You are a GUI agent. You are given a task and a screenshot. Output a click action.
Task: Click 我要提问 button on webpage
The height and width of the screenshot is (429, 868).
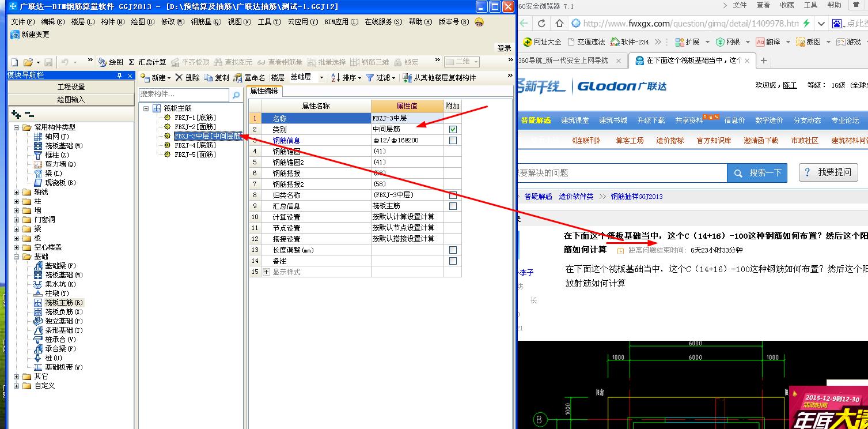click(x=828, y=172)
